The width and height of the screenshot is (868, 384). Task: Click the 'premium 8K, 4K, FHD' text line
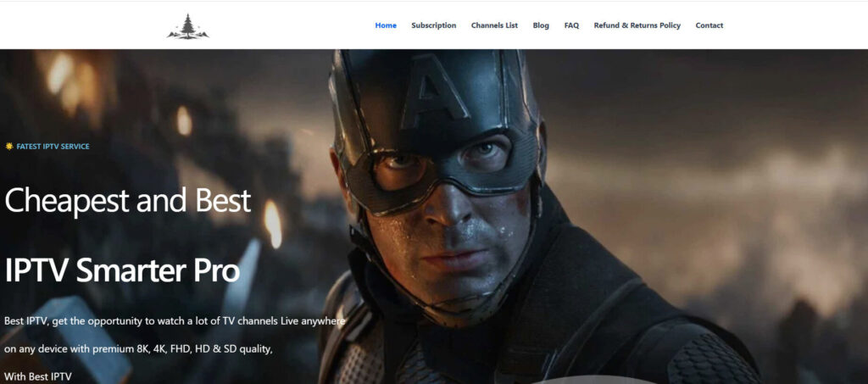(x=138, y=349)
